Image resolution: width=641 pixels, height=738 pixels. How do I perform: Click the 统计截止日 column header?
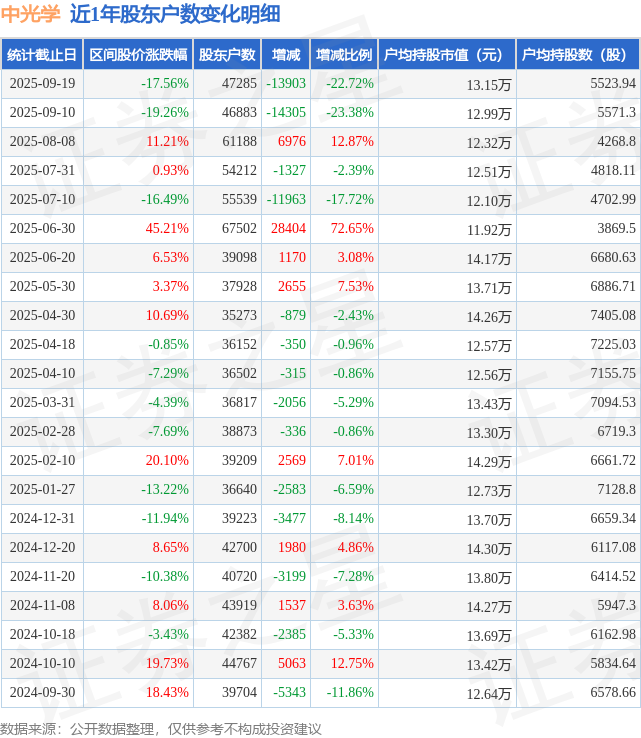pos(41,55)
